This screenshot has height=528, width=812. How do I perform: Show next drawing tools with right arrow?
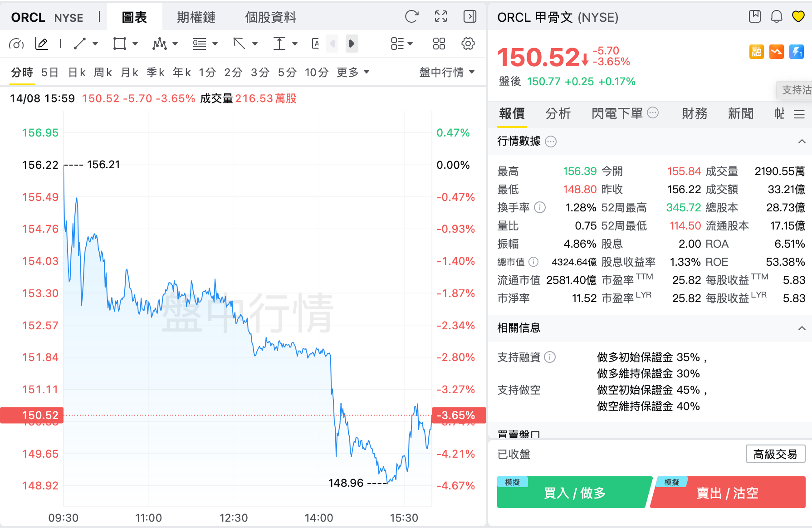(x=352, y=44)
